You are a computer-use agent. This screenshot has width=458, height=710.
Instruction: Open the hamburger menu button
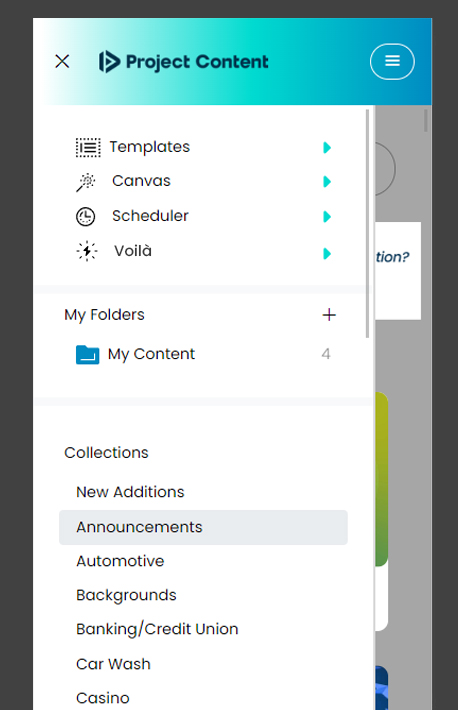click(x=392, y=61)
